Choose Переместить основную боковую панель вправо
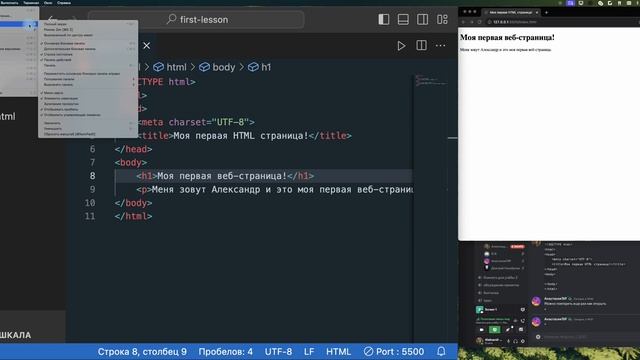 click(88, 73)
